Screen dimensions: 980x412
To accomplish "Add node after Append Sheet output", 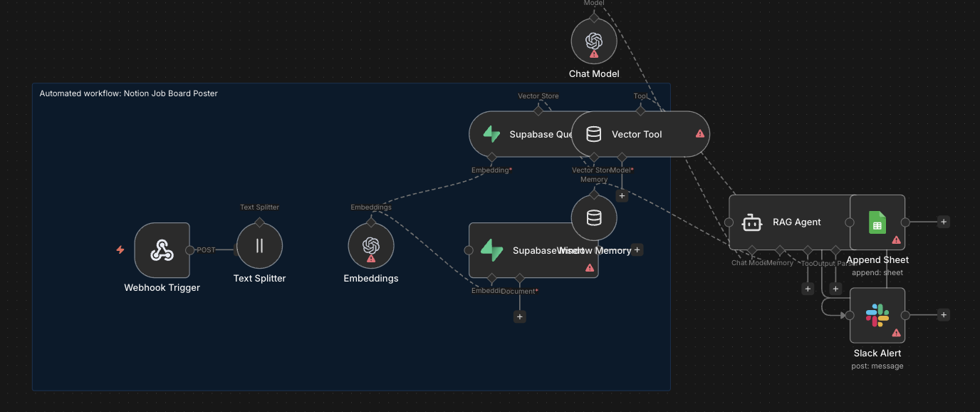I will tap(944, 222).
